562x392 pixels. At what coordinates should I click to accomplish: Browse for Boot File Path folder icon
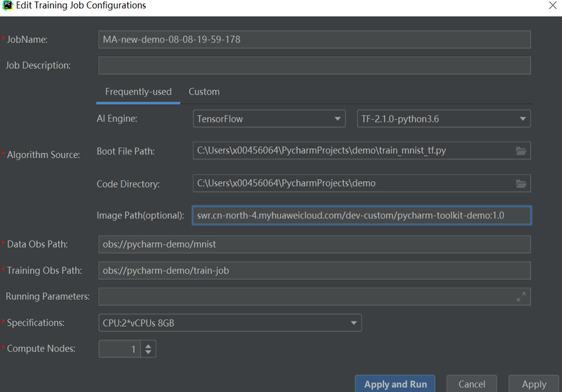(x=521, y=151)
